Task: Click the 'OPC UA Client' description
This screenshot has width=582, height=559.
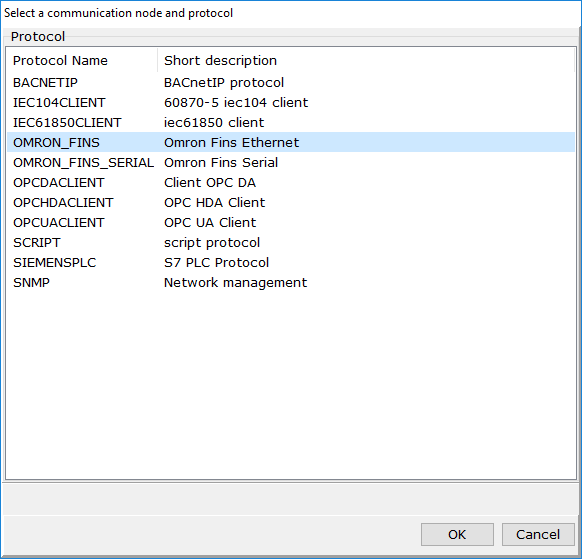Action: point(210,223)
